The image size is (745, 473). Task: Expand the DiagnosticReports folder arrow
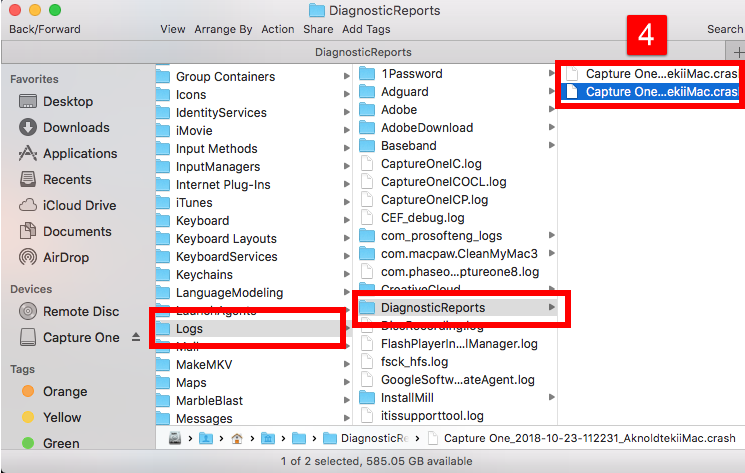click(x=551, y=307)
